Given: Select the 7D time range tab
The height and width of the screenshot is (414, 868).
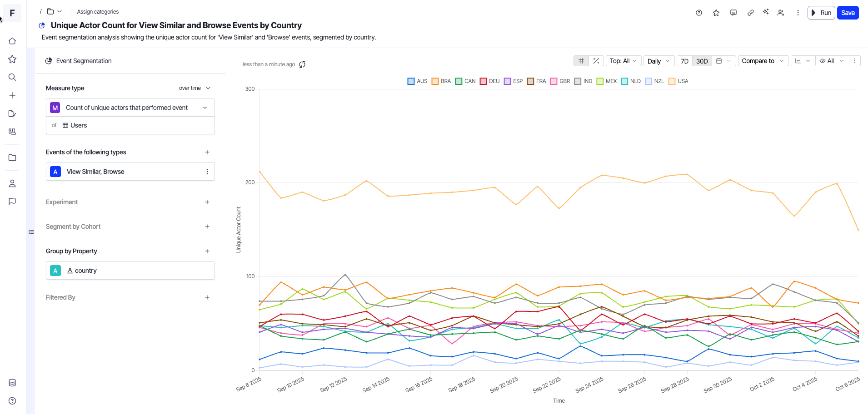Looking at the screenshot, I should pos(684,61).
